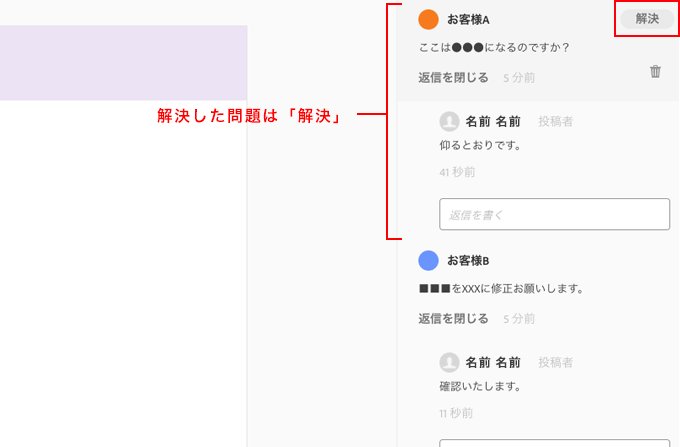680x447 pixels.
Task: Click the 返信を書く reply input field
Action: [x=554, y=214]
